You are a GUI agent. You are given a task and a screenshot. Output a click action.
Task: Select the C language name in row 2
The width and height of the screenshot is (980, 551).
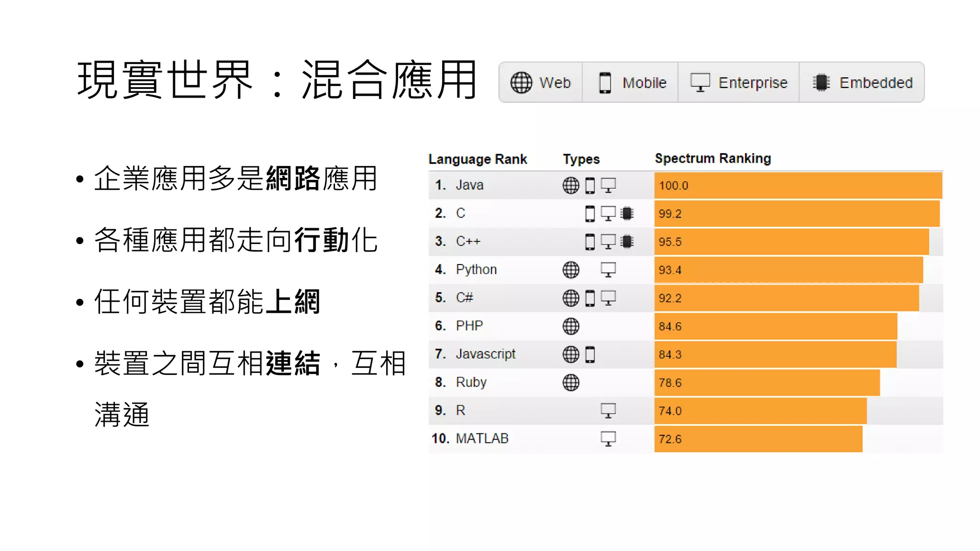click(x=460, y=213)
